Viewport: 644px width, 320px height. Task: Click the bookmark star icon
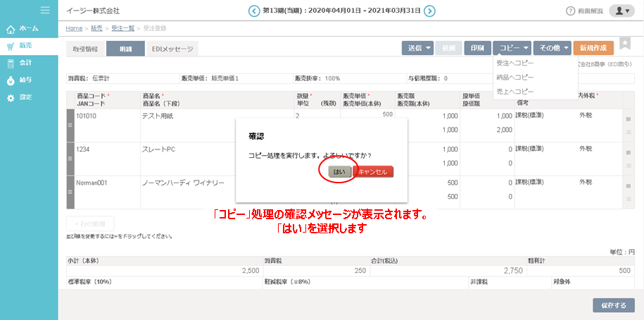tap(625, 44)
